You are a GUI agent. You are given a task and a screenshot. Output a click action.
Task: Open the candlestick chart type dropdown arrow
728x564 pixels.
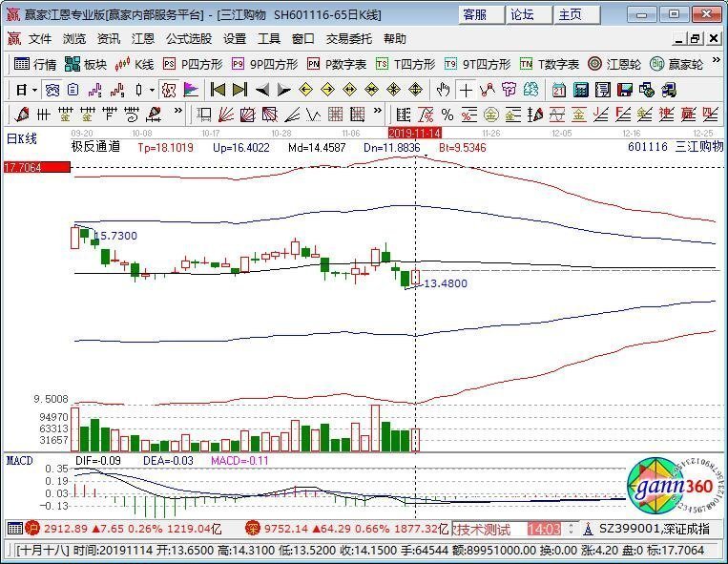click(153, 90)
